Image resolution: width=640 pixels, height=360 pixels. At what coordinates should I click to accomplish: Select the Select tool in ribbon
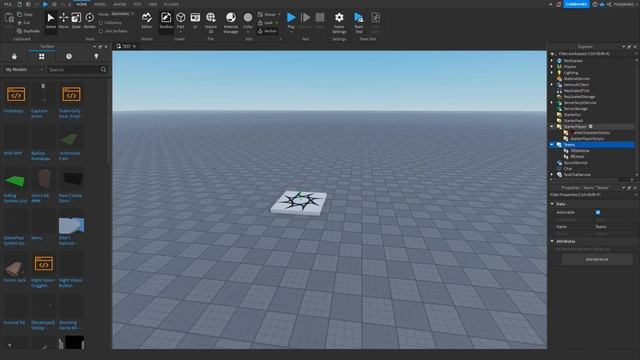51,21
